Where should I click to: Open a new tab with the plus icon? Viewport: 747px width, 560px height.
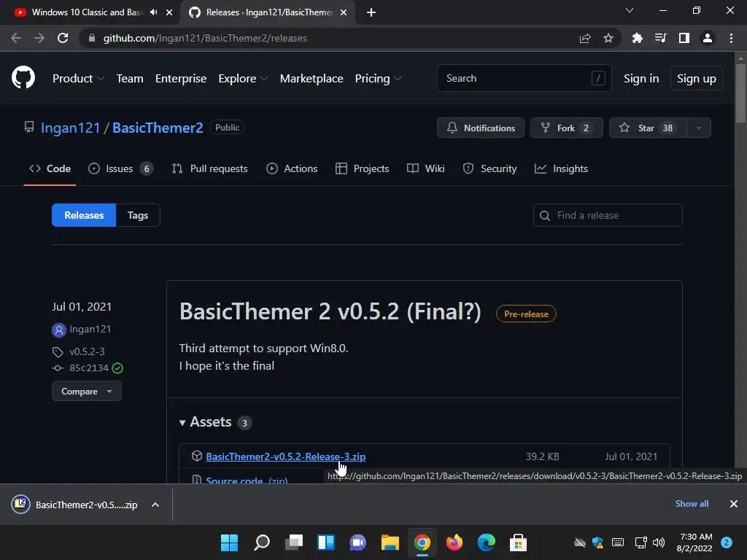pos(371,12)
